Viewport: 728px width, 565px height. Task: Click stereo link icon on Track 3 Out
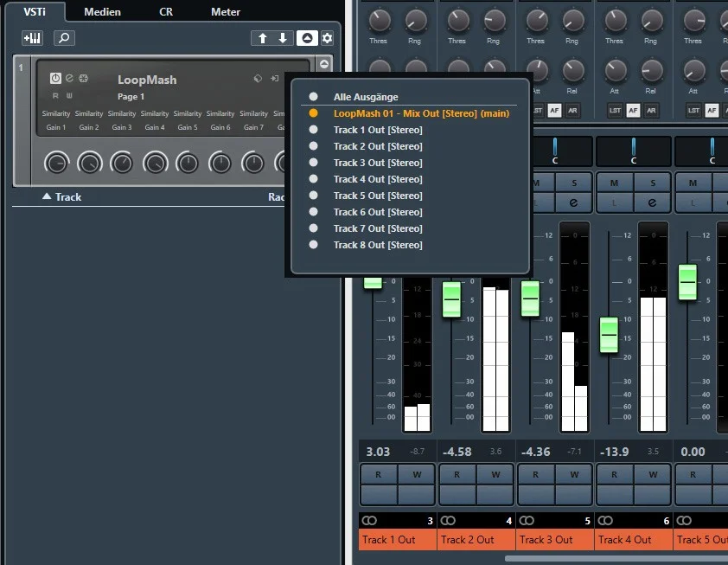[x=527, y=520]
